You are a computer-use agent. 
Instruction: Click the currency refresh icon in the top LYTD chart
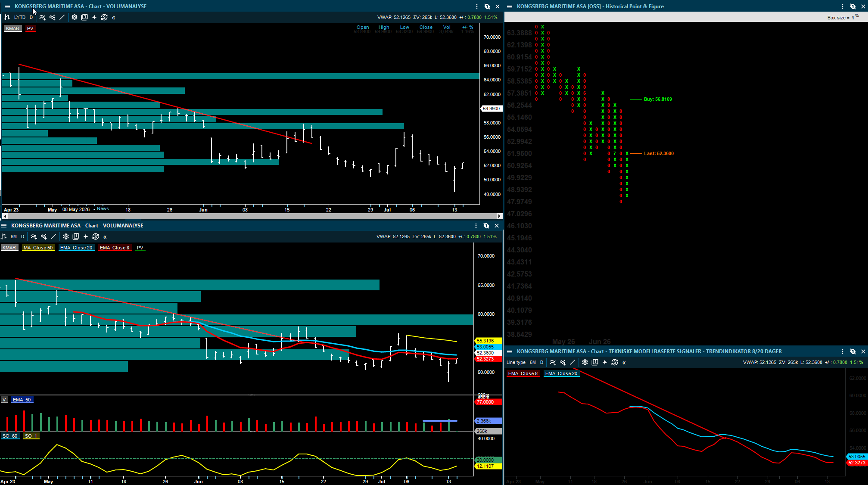104,17
